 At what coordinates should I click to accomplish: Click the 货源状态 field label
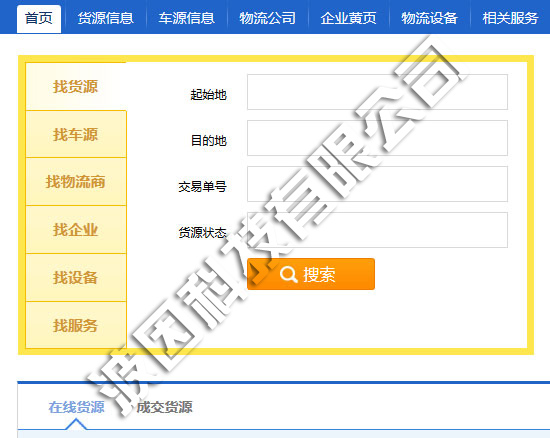[x=202, y=233]
